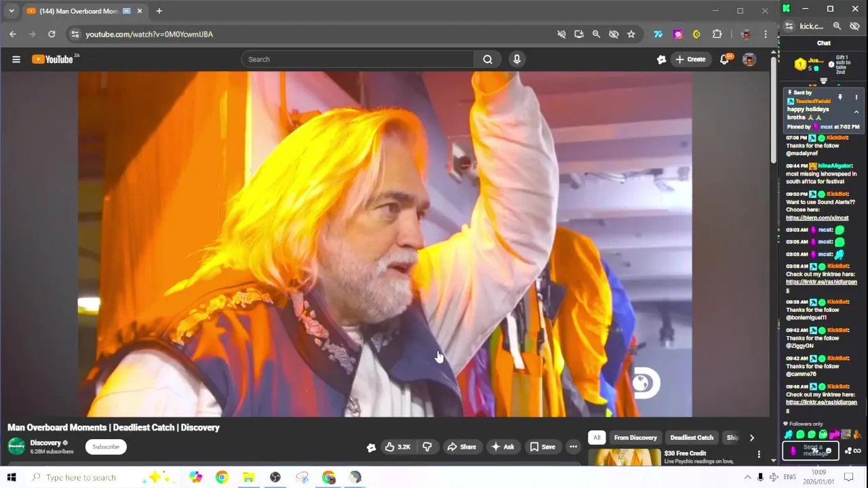Open the YouTube account avatar menu
This screenshot has width=868, height=488.
point(749,60)
